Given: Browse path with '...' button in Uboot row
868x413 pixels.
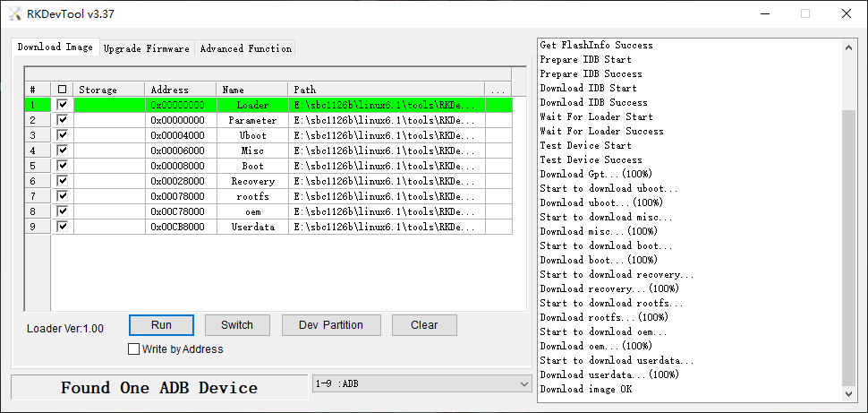Looking at the screenshot, I should coord(498,135).
